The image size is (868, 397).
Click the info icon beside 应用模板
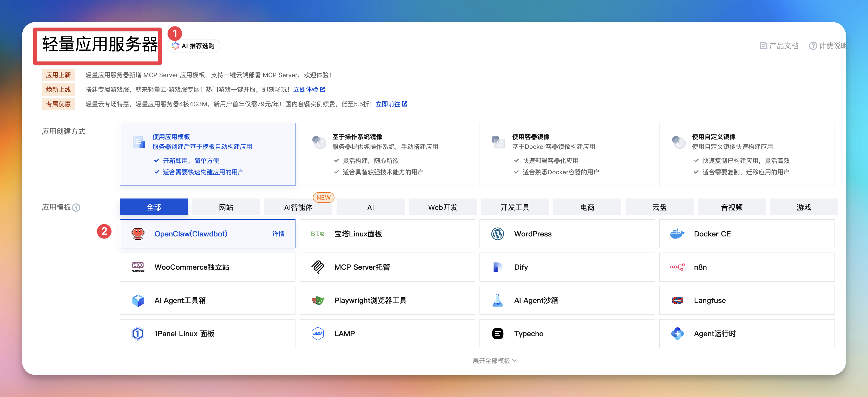click(x=76, y=207)
